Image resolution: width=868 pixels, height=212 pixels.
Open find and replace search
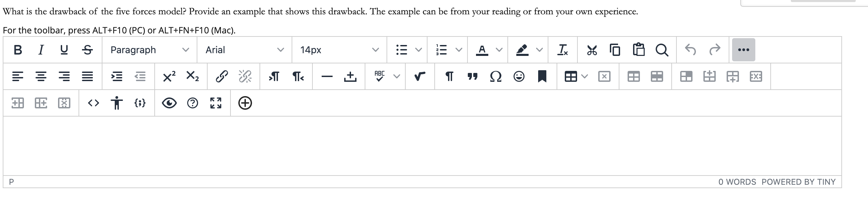click(662, 50)
